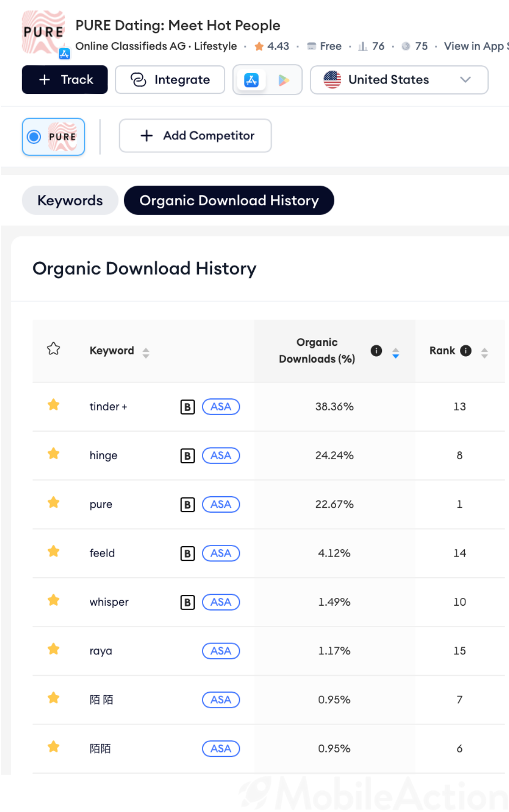Screen dimensions: 509x812
Task: Click Add Competitor button
Action: [195, 136]
